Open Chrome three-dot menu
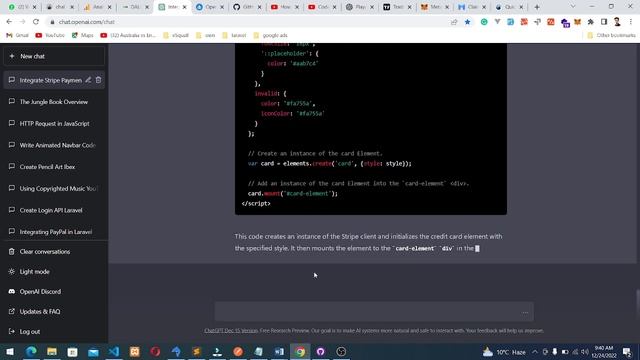The image size is (640, 360). pos(631,22)
